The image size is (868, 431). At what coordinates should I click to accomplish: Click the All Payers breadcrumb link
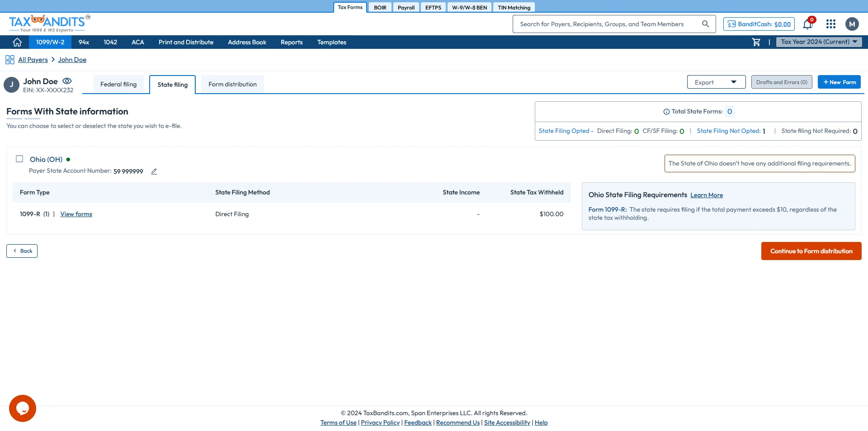33,60
